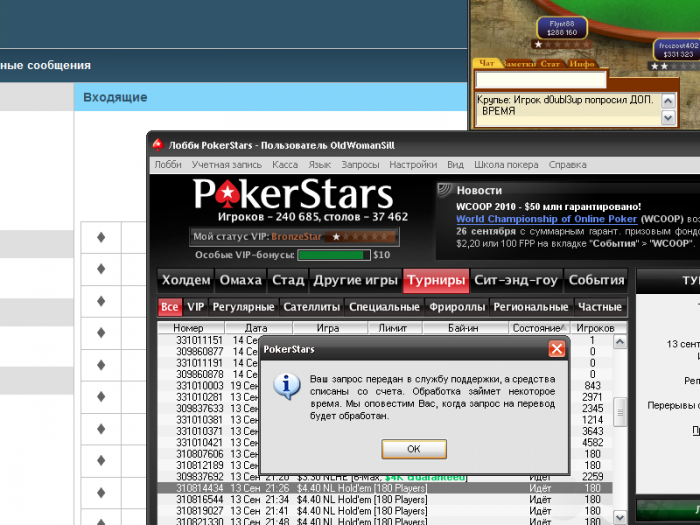Sort tournaments by Лимит column
The height and width of the screenshot is (525, 700).
pos(395,328)
